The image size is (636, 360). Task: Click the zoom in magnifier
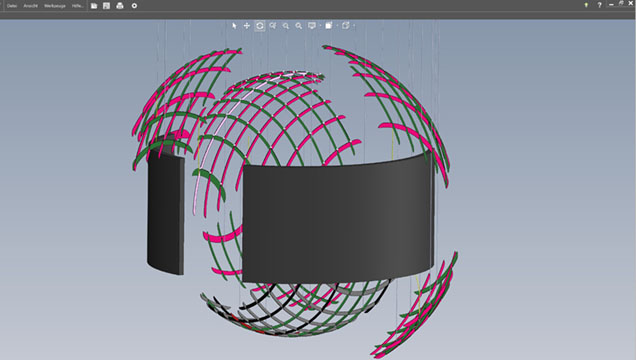click(299, 26)
